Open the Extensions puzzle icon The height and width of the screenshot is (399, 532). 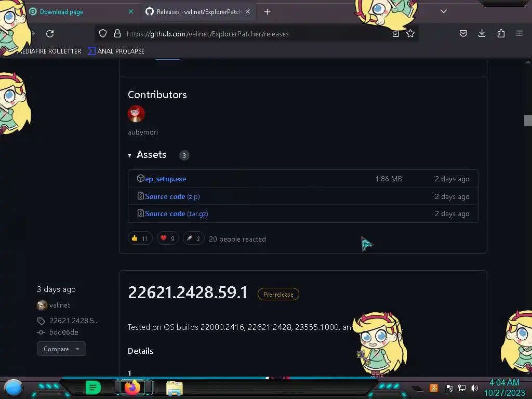click(501, 33)
